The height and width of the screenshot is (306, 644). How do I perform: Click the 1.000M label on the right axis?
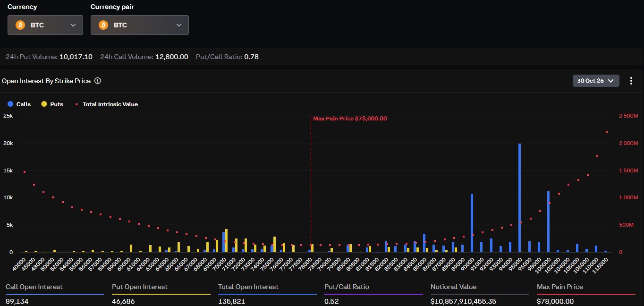tap(628, 197)
